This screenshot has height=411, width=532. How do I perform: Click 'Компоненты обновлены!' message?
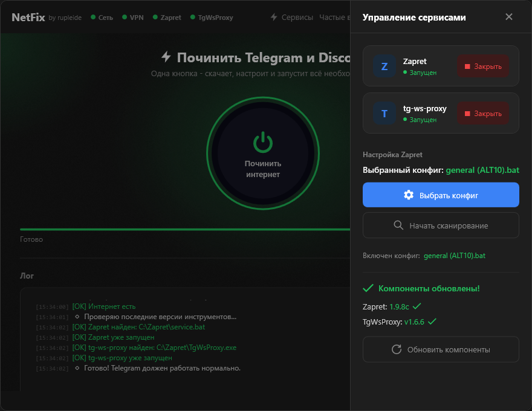(429, 288)
